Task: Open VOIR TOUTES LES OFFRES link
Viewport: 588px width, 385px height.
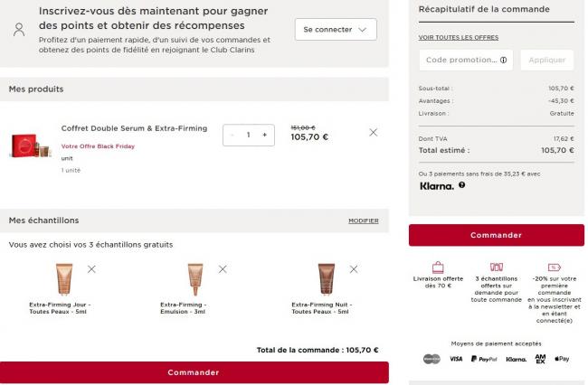Action: coord(459,37)
